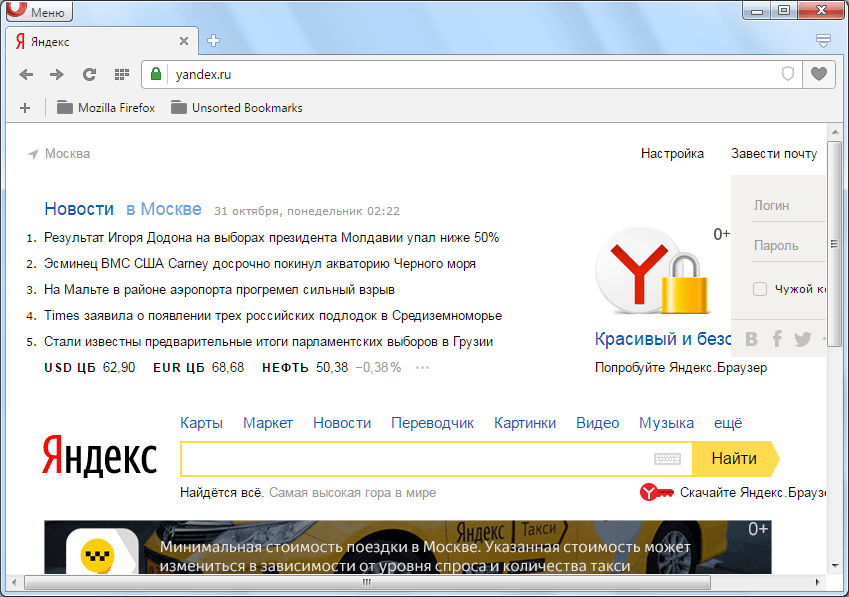Log in with the Twitter icon
This screenshot has width=849, height=597.
(x=802, y=339)
